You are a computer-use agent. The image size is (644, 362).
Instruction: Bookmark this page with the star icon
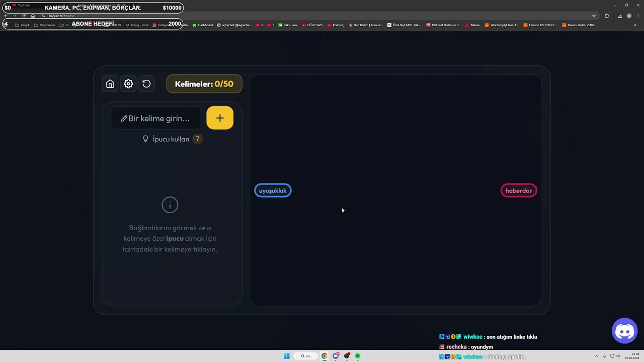tap(594, 16)
